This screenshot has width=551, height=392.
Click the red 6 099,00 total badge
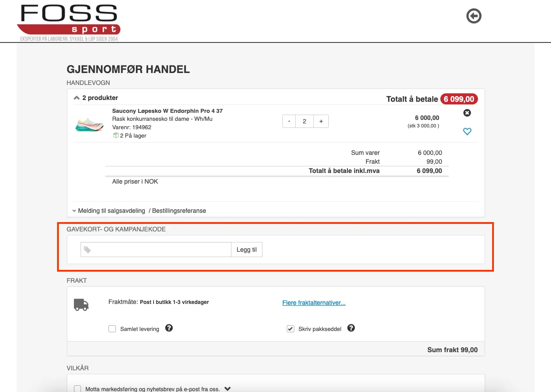coord(459,99)
